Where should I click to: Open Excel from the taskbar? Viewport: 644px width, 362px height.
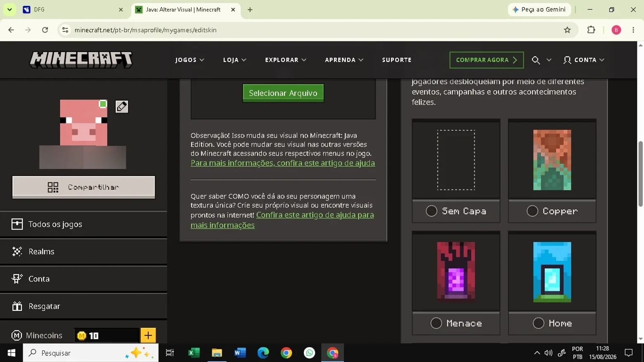click(194, 353)
